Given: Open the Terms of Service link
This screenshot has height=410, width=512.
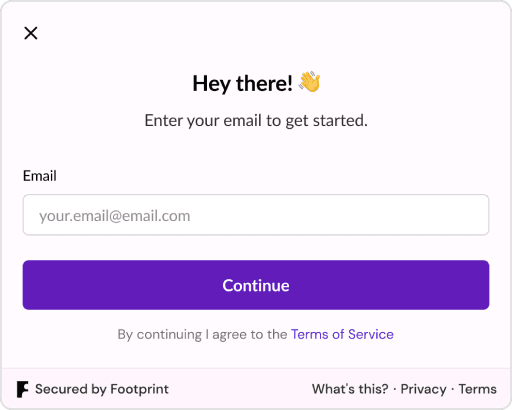Looking at the screenshot, I should (x=342, y=334).
